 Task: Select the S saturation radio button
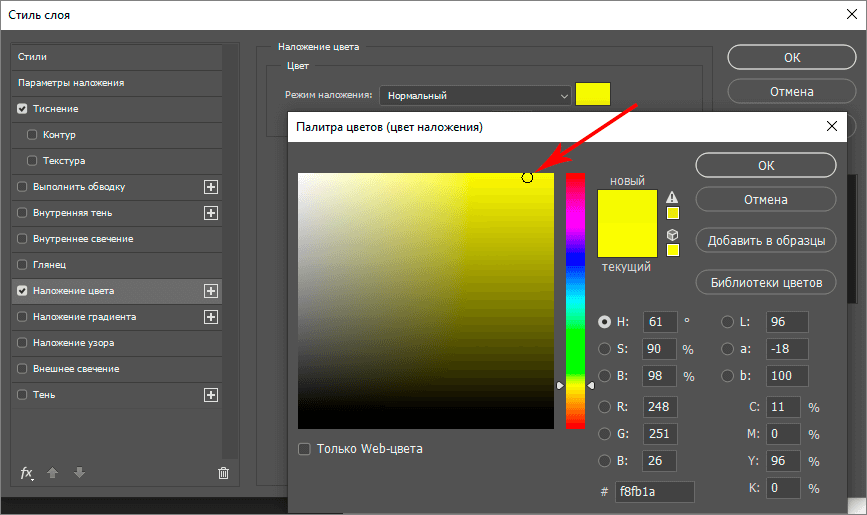point(604,349)
